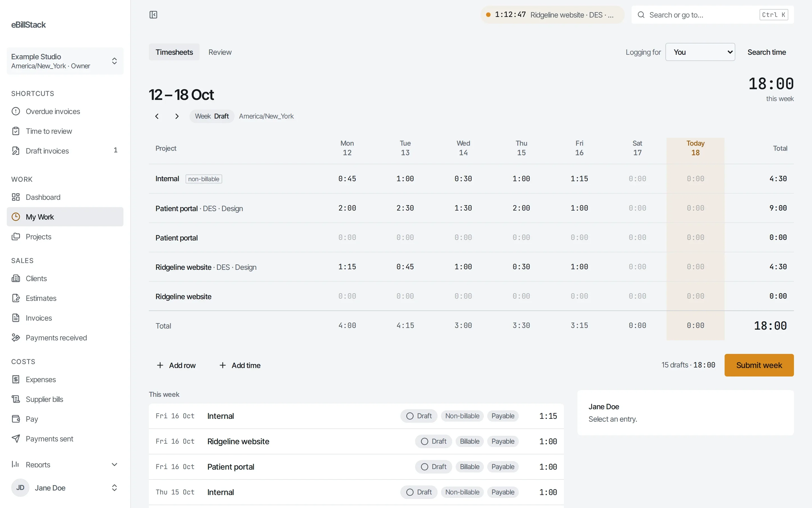Click the Invoices document icon

16,318
